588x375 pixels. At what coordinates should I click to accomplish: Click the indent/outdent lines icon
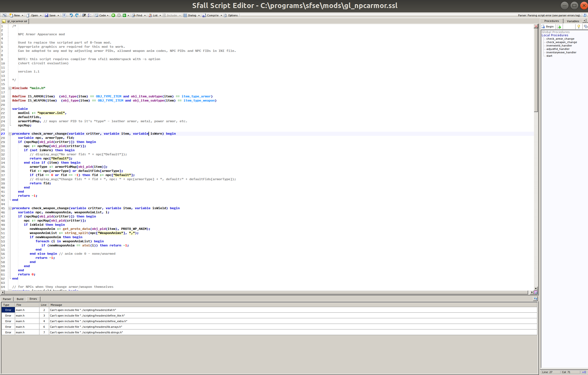point(84,15)
